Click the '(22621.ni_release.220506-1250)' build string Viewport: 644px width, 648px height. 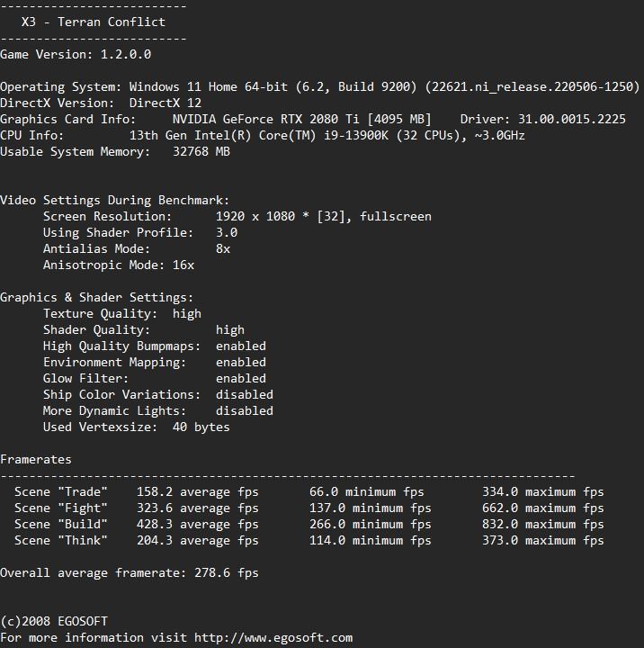tap(532, 86)
